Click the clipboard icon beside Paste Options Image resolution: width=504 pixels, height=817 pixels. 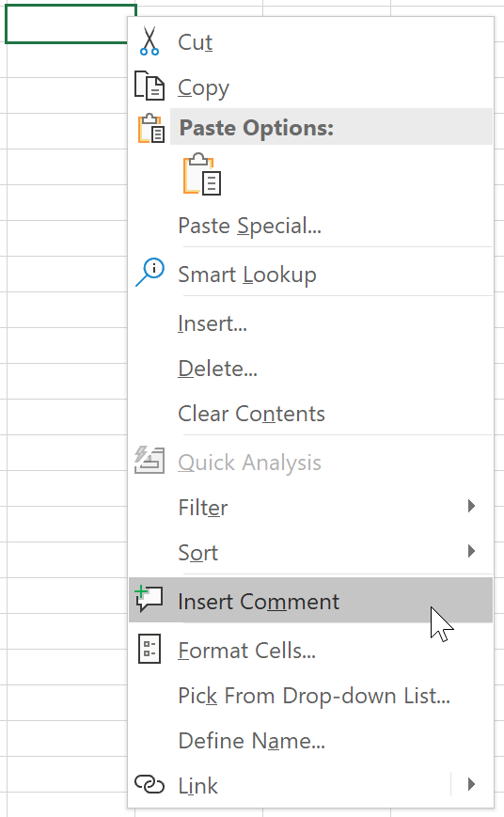pos(151,128)
